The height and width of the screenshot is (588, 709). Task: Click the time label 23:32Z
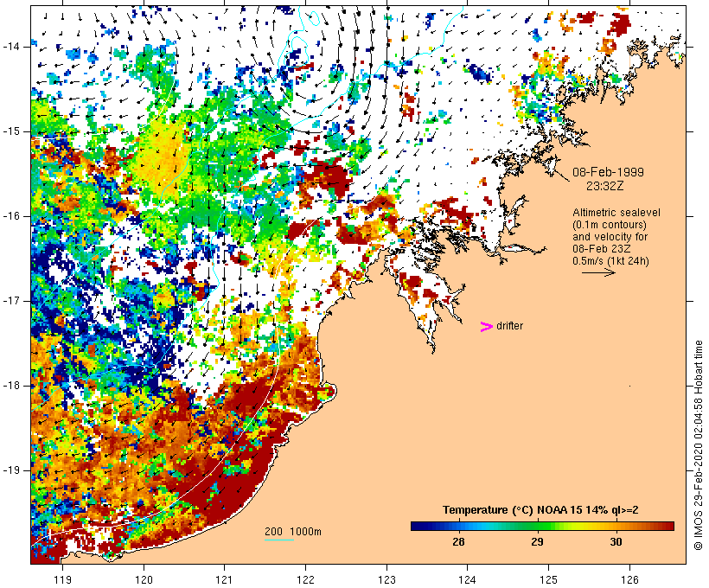click(605, 186)
